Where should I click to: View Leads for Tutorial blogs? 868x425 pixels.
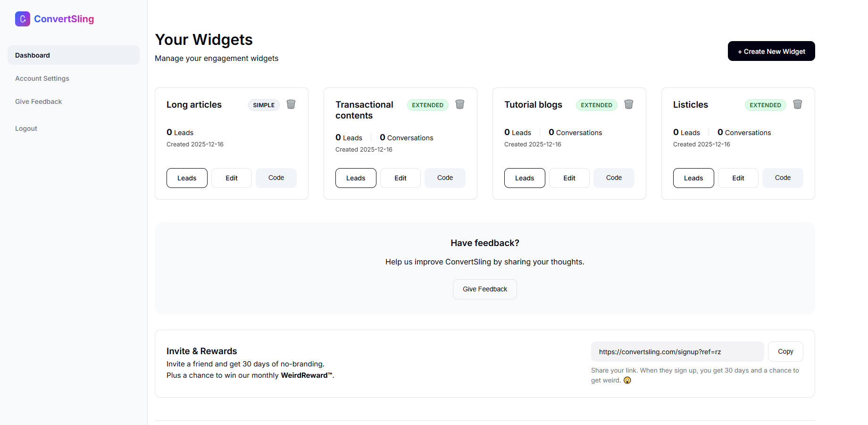(524, 178)
